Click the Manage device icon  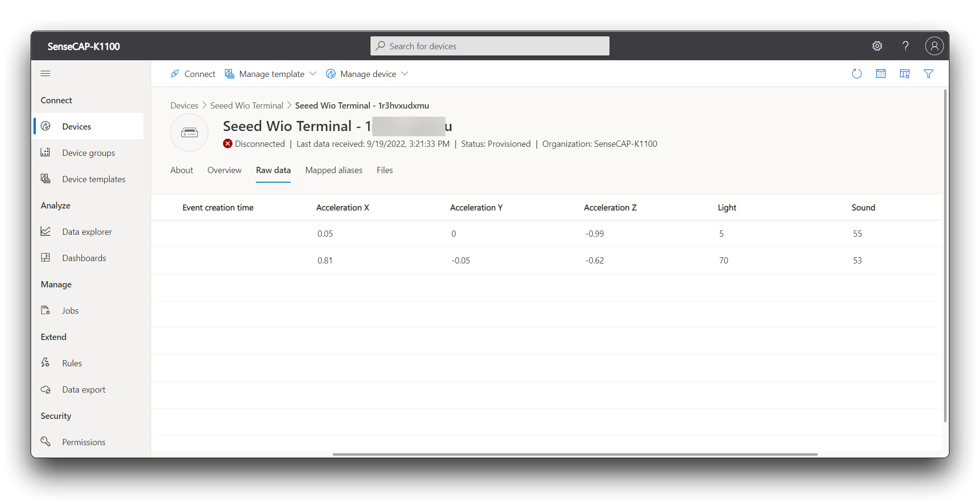pos(330,74)
